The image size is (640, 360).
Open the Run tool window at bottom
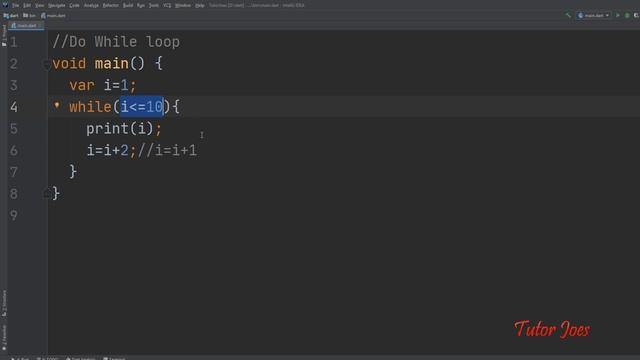point(21,358)
